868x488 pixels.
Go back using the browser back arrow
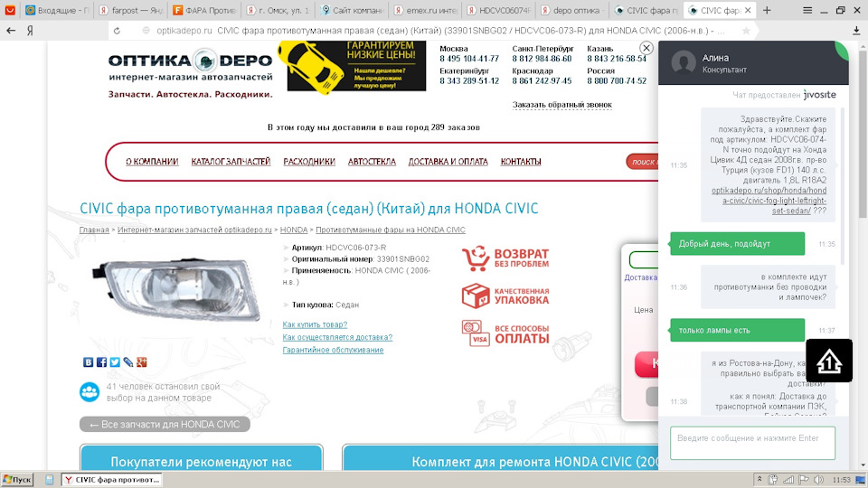click(11, 31)
